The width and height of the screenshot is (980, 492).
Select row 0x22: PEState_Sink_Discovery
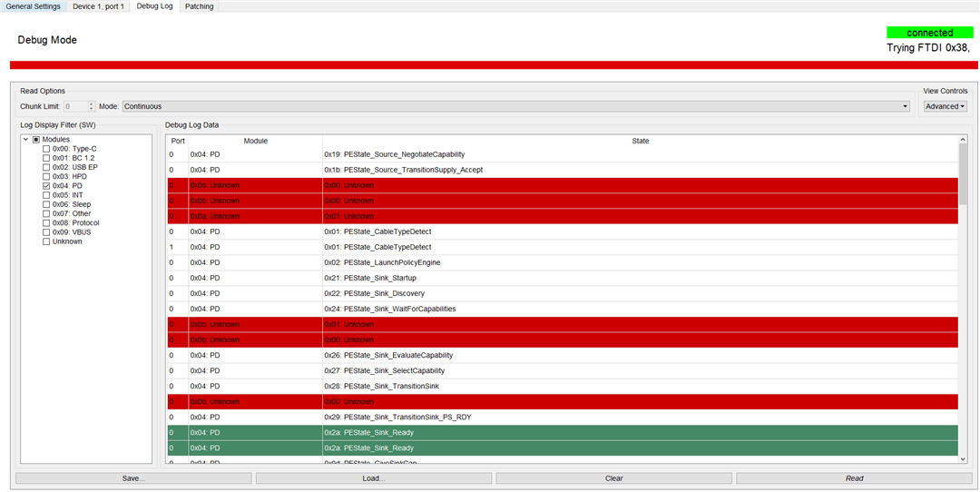563,293
